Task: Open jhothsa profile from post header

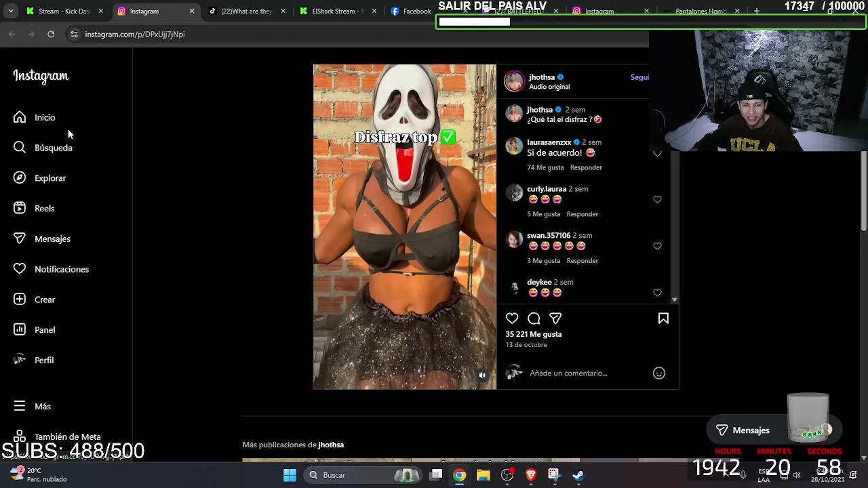Action: (542, 77)
